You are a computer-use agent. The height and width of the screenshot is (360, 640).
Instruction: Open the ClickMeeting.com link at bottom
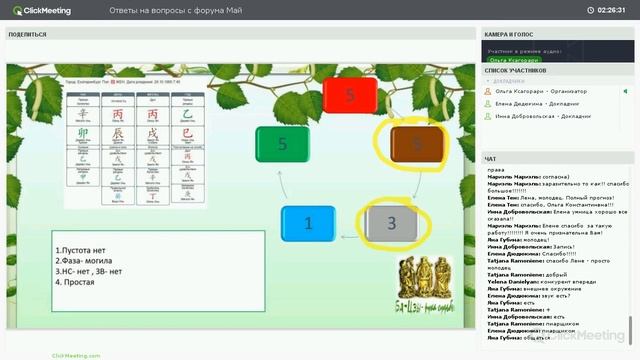point(76,356)
